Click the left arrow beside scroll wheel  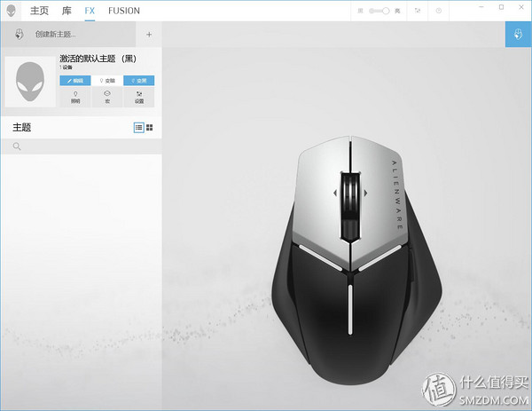point(335,193)
